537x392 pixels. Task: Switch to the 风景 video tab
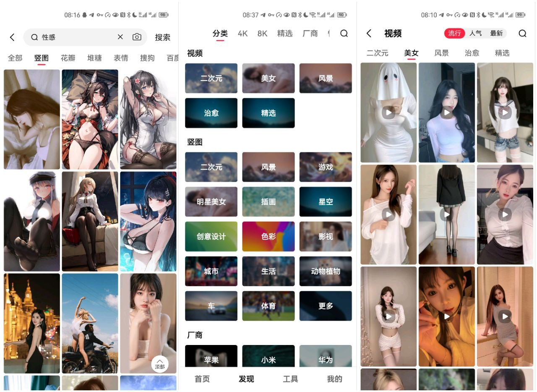[441, 53]
